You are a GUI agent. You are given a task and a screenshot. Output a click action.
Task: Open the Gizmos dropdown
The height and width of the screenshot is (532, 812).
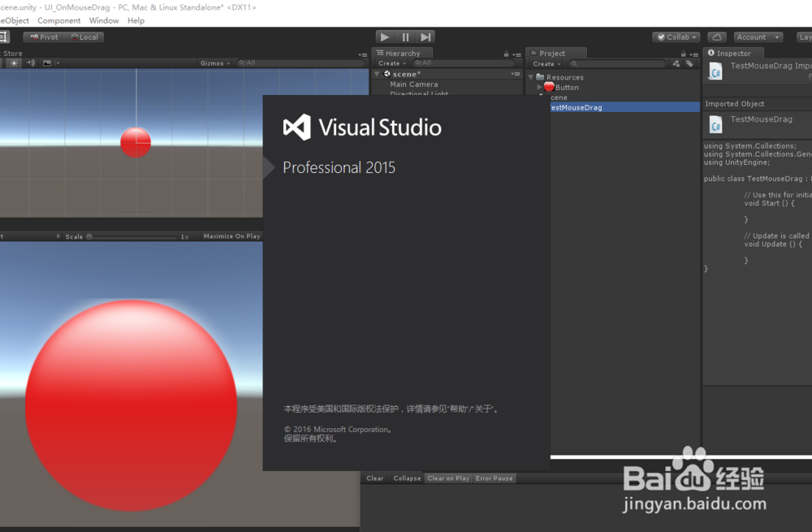click(x=215, y=63)
